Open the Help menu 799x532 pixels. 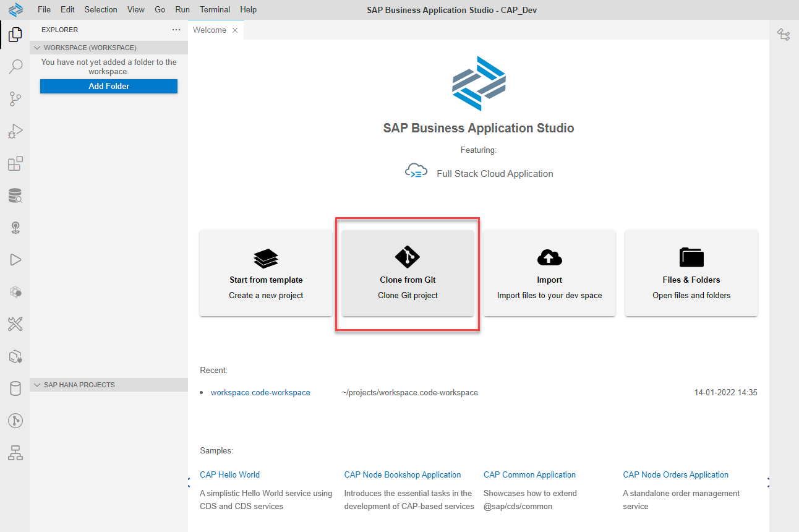[x=248, y=10]
